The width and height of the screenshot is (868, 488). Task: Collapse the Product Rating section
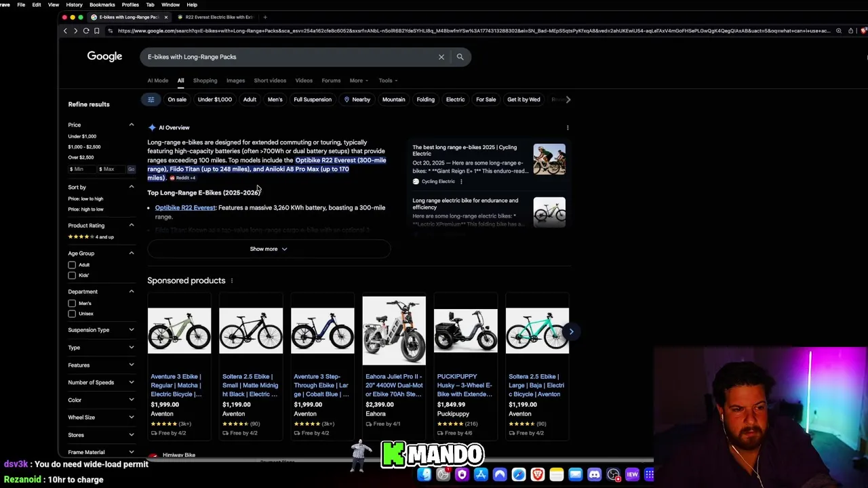(132, 225)
